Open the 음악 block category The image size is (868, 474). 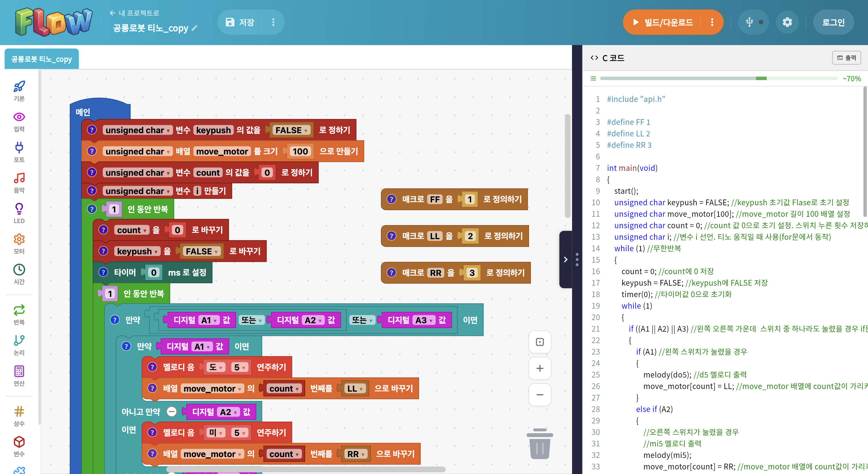coord(19,183)
